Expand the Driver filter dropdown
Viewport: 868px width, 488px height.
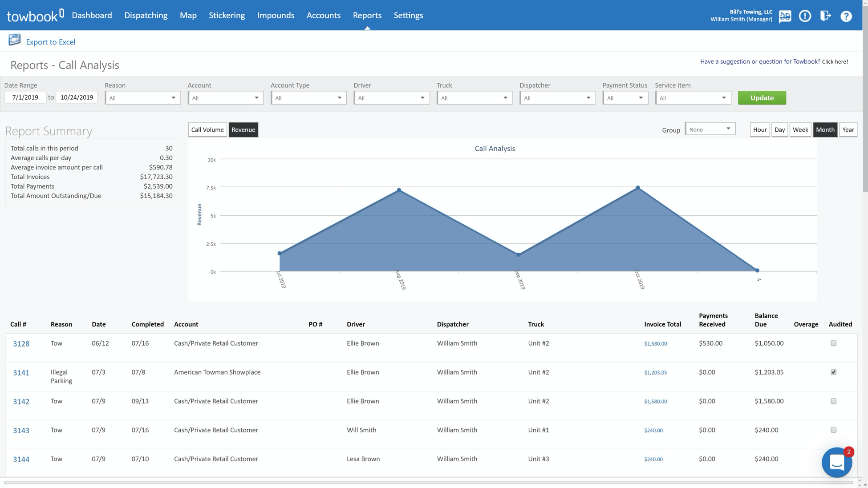[x=391, y=98]
